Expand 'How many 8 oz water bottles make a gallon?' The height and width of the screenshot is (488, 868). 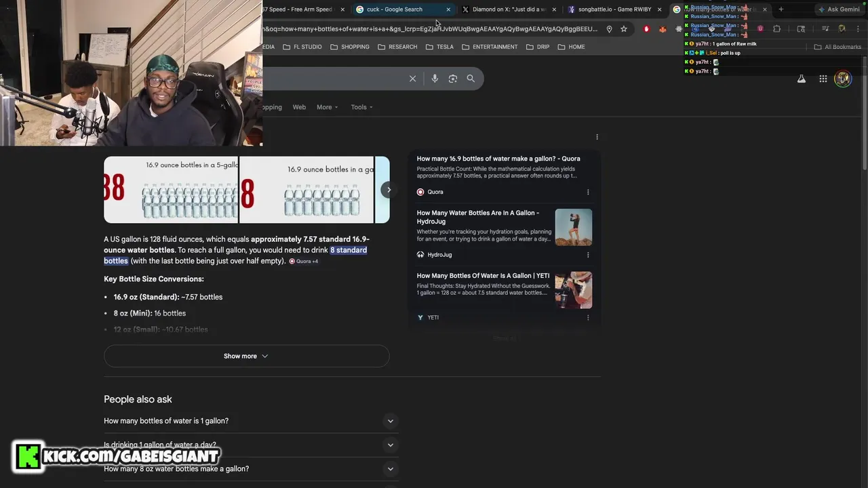click(251, 469)
